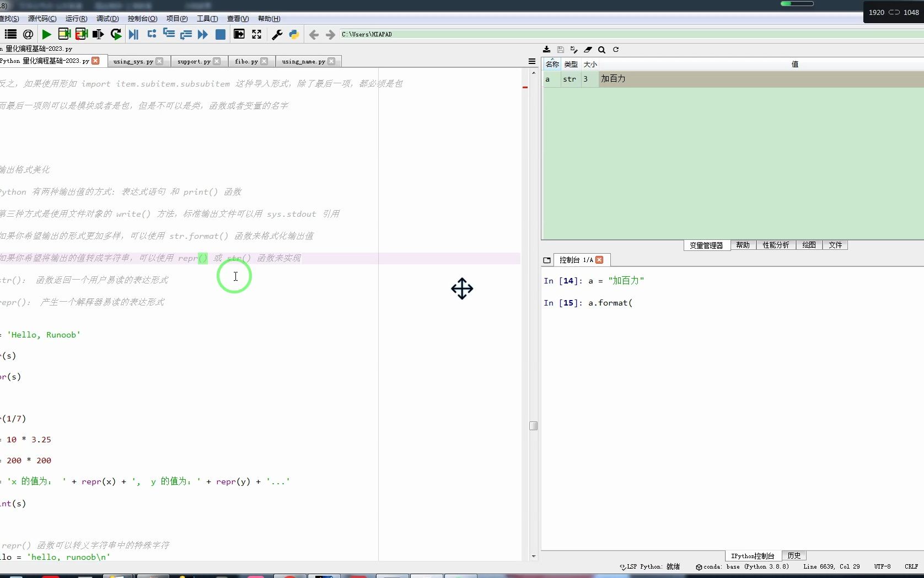Step return debug icon
The image size is (924, 578).
coord(186,34)
